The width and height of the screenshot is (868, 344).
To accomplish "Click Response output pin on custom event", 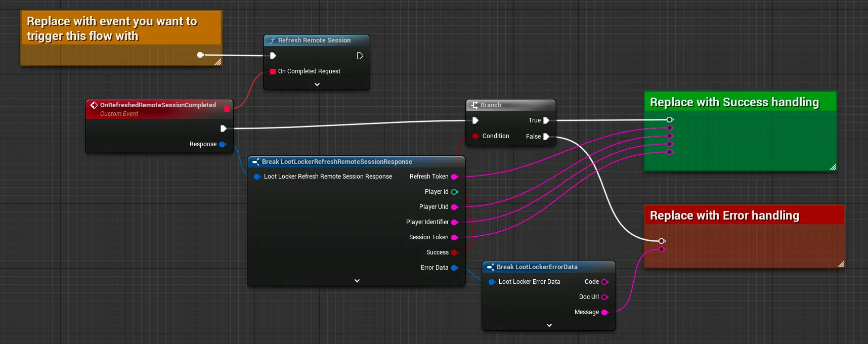I will tap(222, 144).
